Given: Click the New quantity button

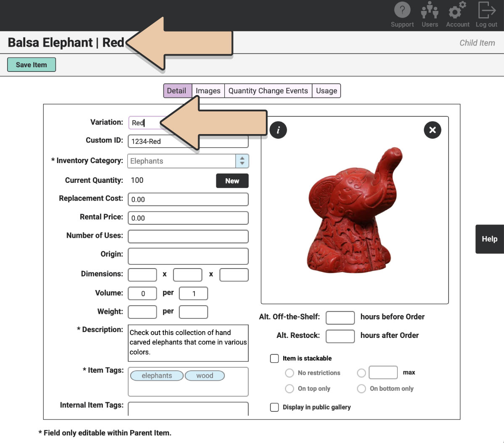Looking at the screenshot, I should (x=232, y=181).
